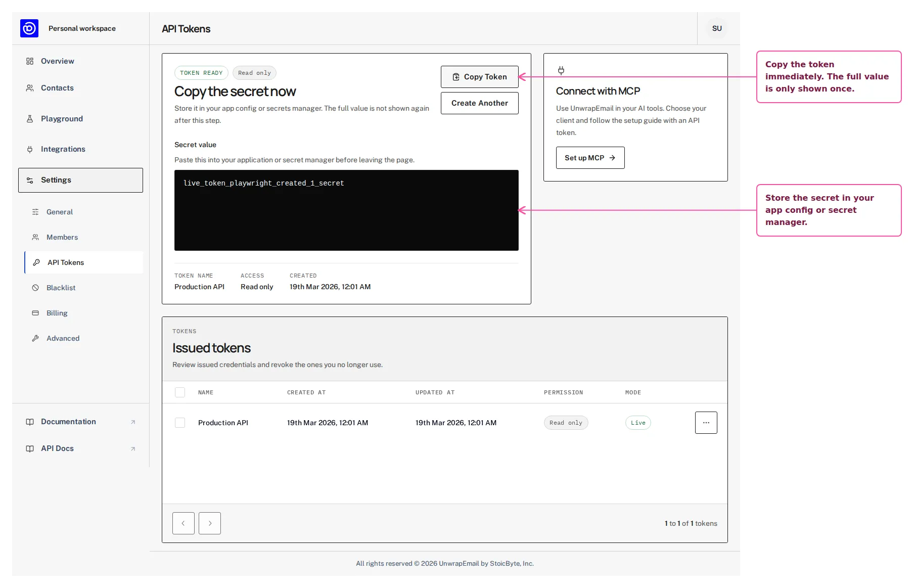Open the API Docs external link
The image size is (914, 588).
click(80, 448)
